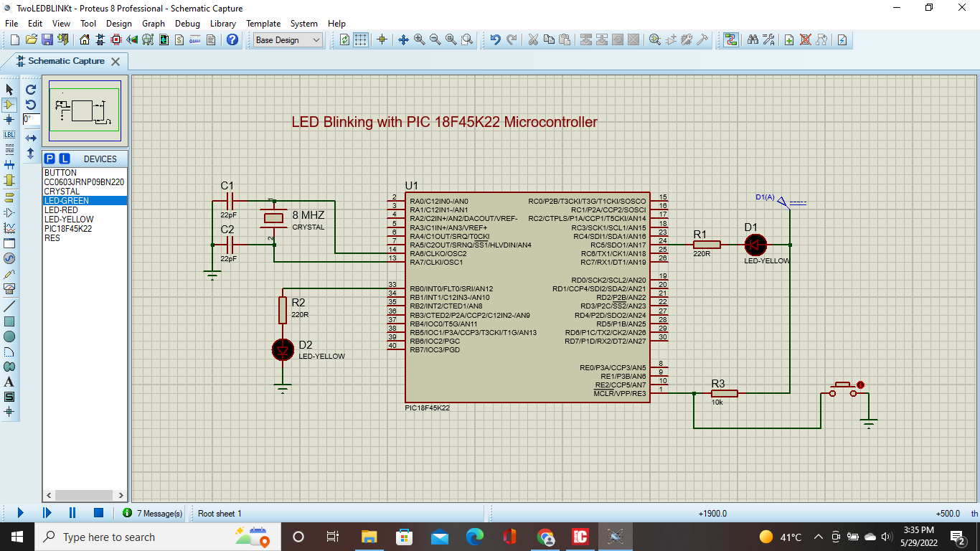Screen dimensions: 980x551
Task: Open the Home page icon
Action: [x=85, y=40]
